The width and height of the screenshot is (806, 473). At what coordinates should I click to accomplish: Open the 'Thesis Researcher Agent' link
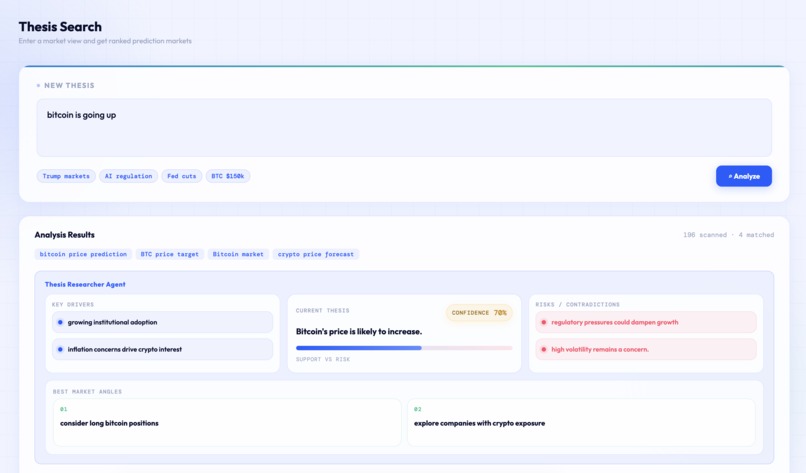[x=85, y=284]
